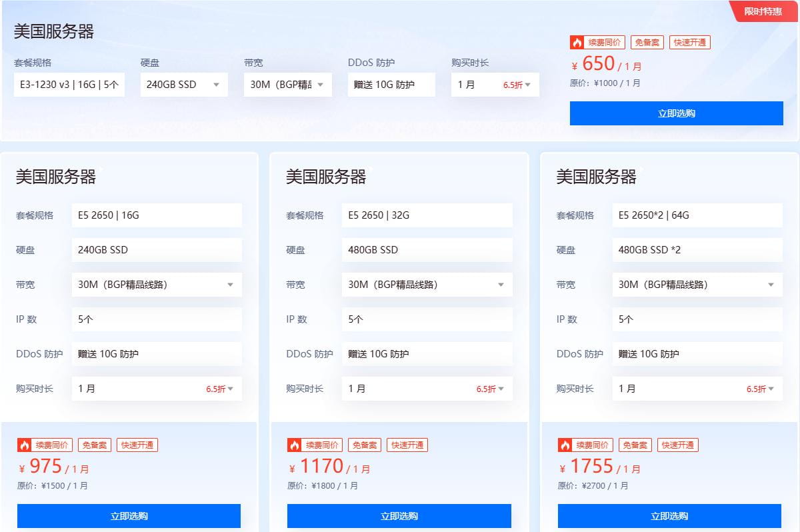The image size is (800, 532).
Task: Click the E3-1230 v3 套餐规格 field in the top card
Action: click(x=69, y=85)
